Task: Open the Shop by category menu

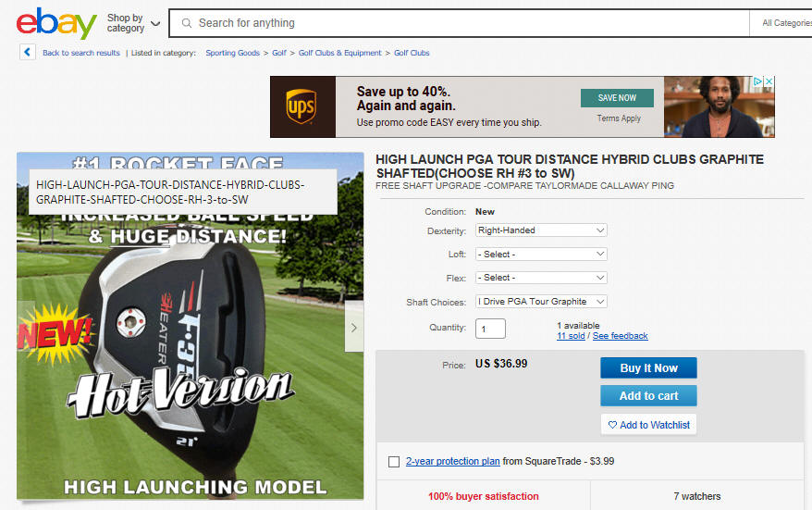Action: 133,23
